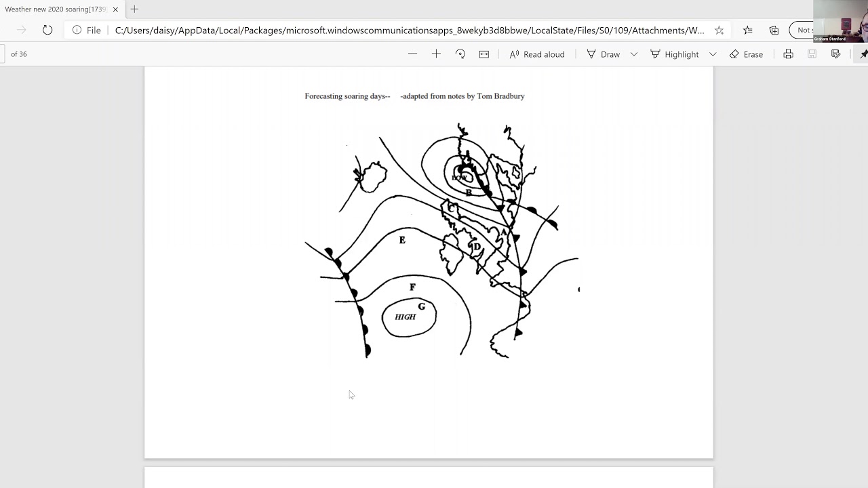Click the letter G near HIGH
The height and width of the screenshot is (488, 868).
coord(422,307)
